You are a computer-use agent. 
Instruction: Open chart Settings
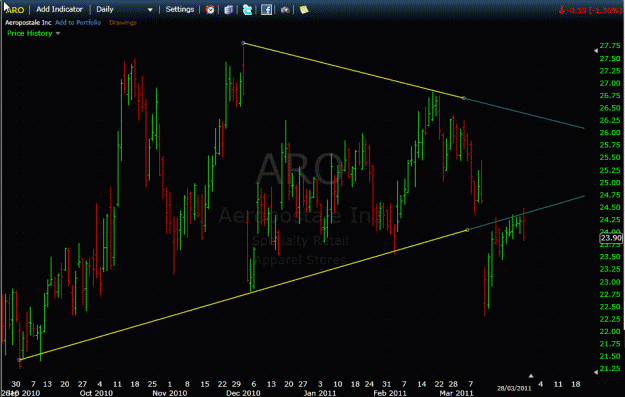tap(180, 9)
